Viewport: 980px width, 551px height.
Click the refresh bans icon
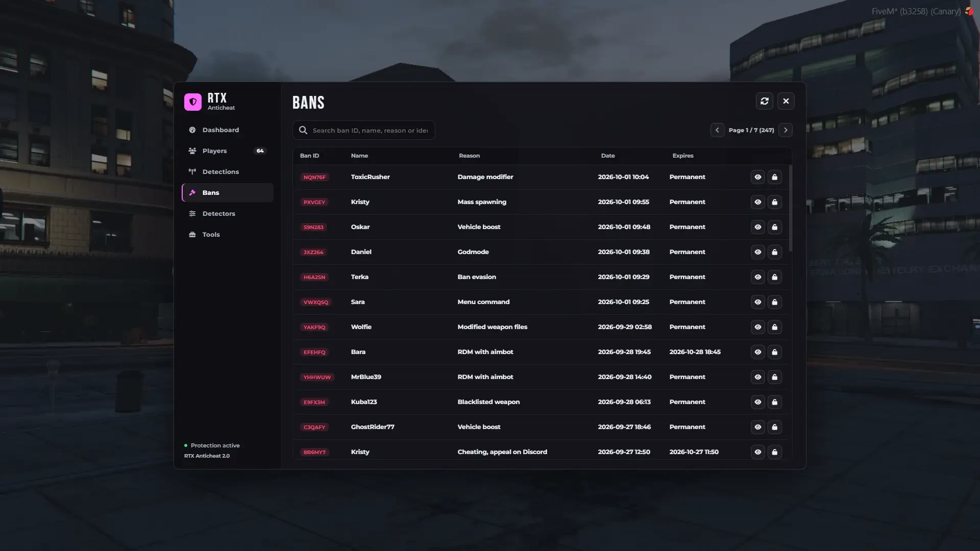point(764,101)
